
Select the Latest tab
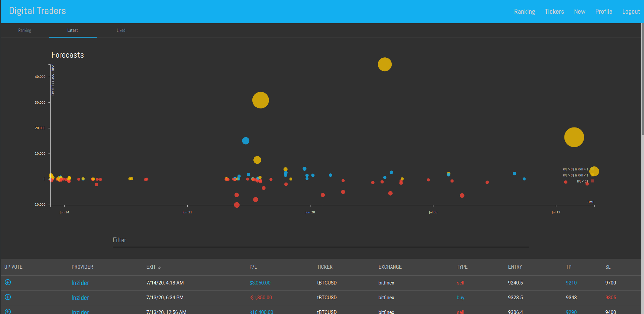click(72, 30)
